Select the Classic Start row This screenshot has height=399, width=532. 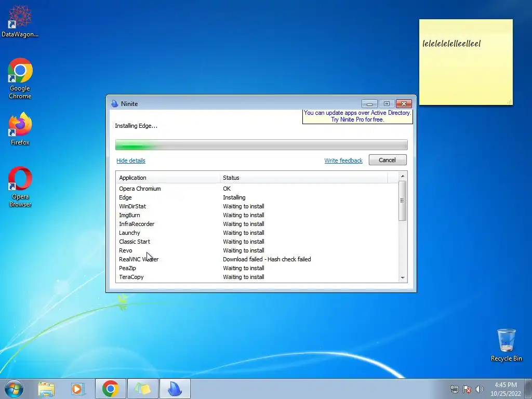point(257,242)
